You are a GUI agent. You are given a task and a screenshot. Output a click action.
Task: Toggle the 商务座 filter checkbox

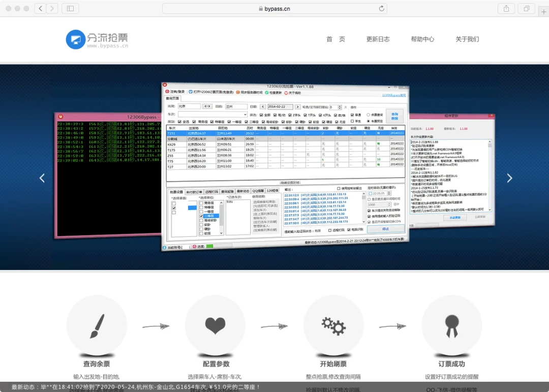coord(194,122)
